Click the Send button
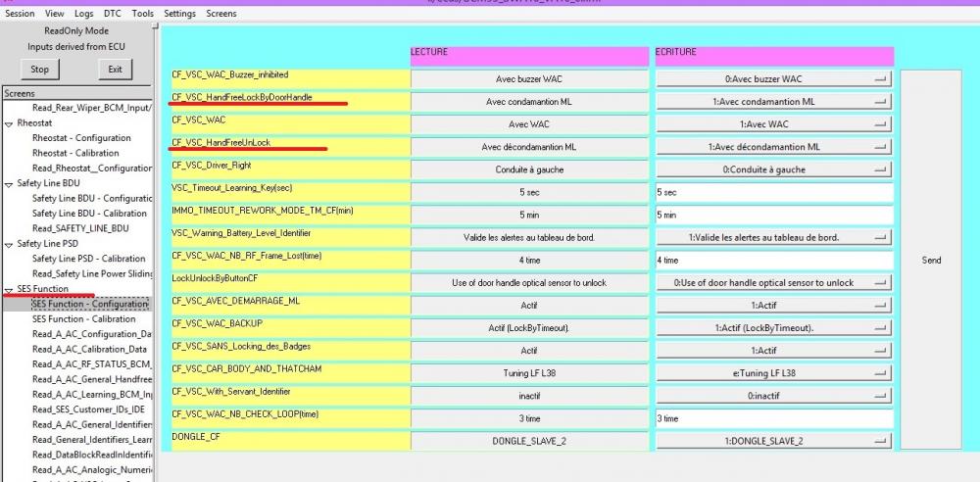Screen dimensions: 980x482 [931, 260]
